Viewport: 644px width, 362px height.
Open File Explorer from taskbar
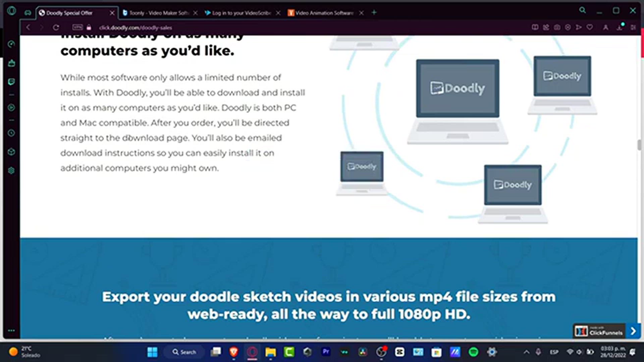270,352
